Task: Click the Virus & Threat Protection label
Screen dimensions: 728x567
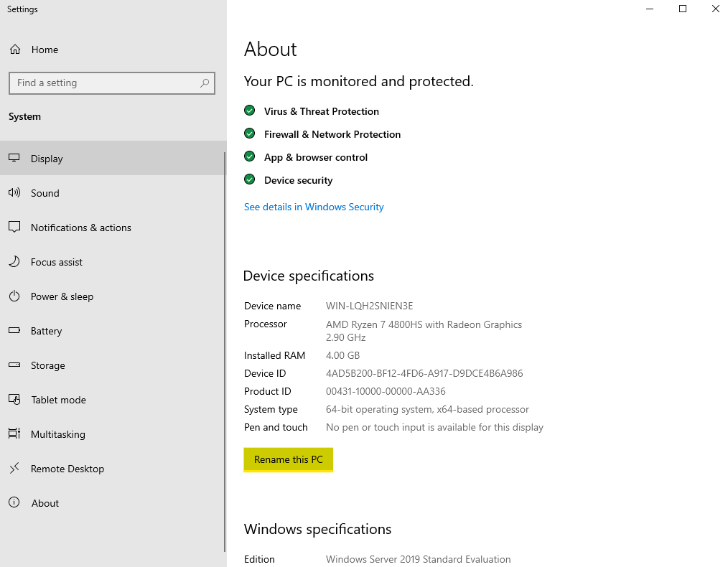Action: click(322, 111)
